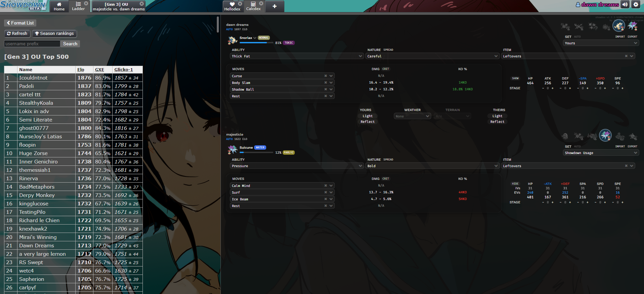The width and height of the screenshot is (644, 294).
Task: Adjust Suicune's HP bar
Action: (x=256, y=152)
